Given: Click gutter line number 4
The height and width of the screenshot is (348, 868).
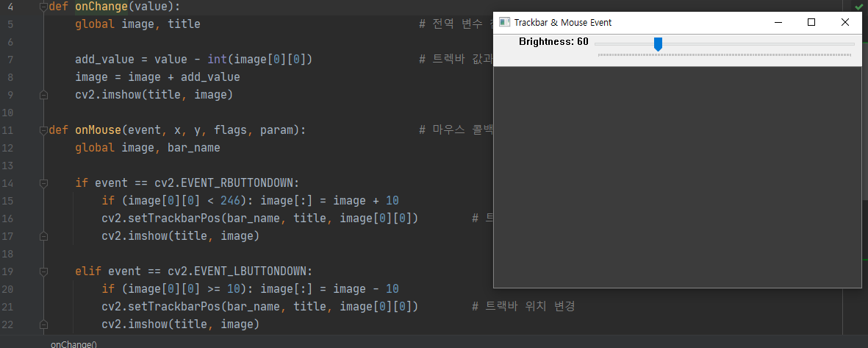Looking at the screenshot, I should (12, 7).
